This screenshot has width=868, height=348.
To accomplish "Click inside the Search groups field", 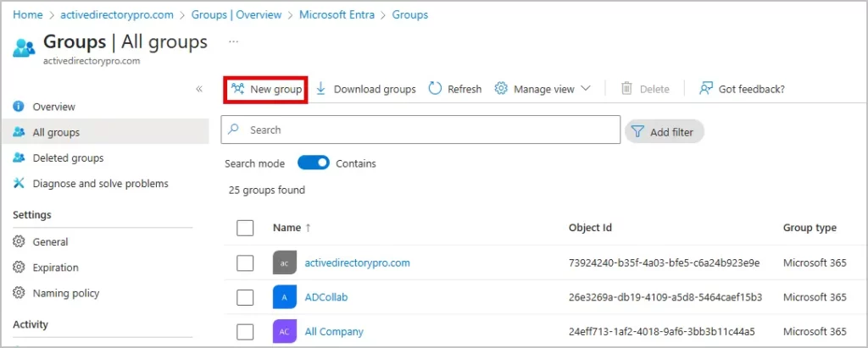I will pyautogui.click(x=420, y=130).
